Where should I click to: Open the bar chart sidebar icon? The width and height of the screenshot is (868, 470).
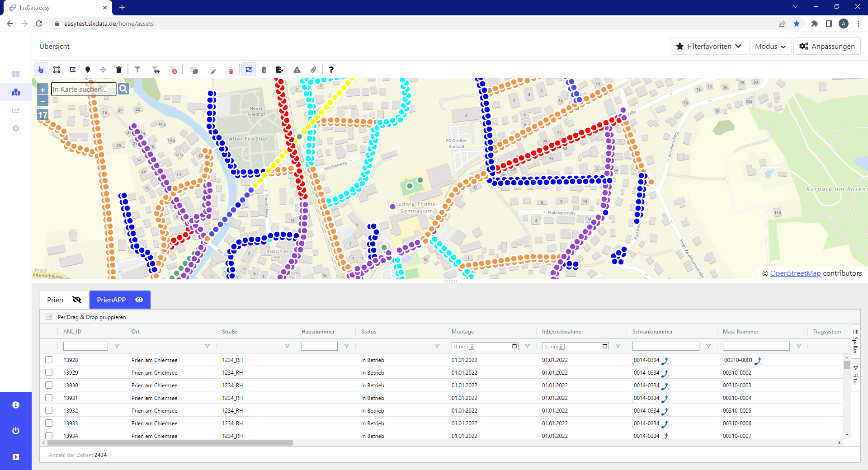click(16, 110)
